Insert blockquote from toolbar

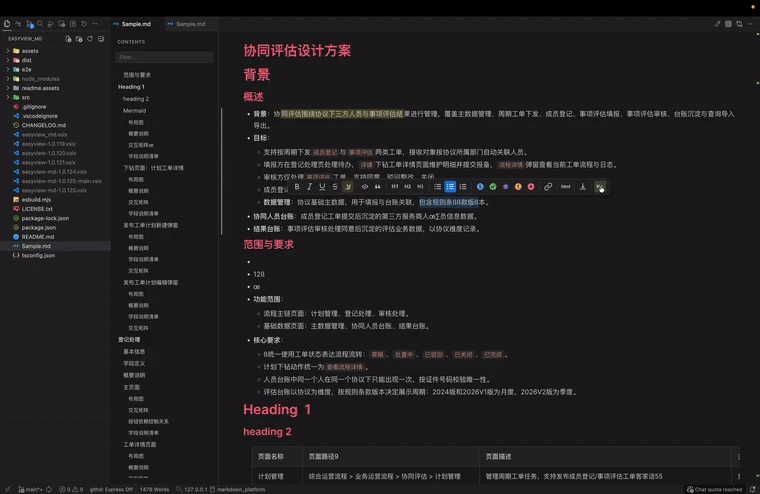point(377,187)
